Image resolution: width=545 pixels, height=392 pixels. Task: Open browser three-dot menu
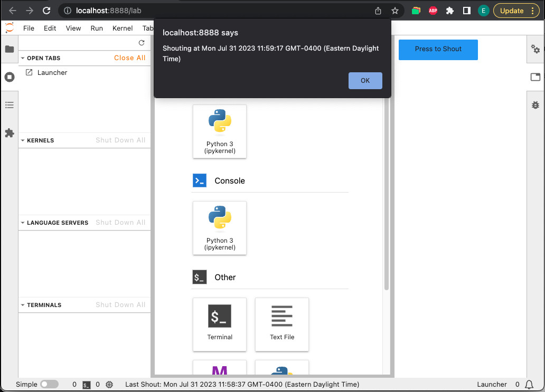(533, 11)
